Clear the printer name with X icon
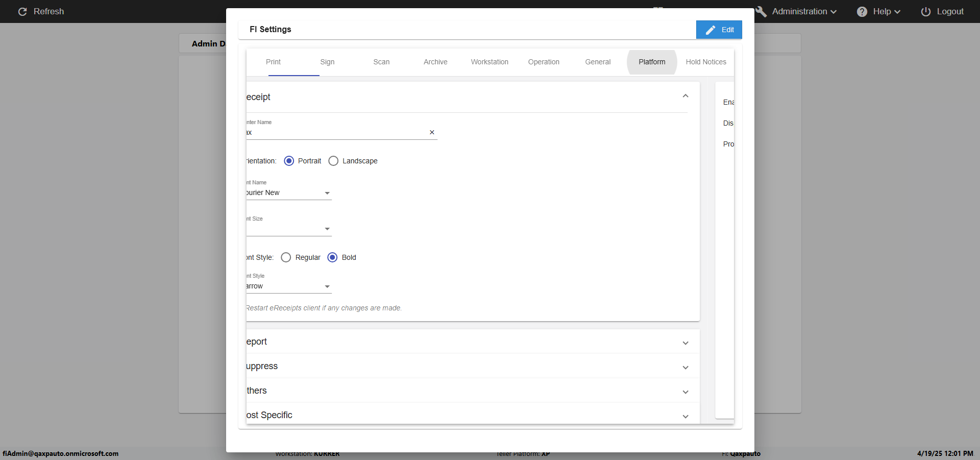 [432, 132]
